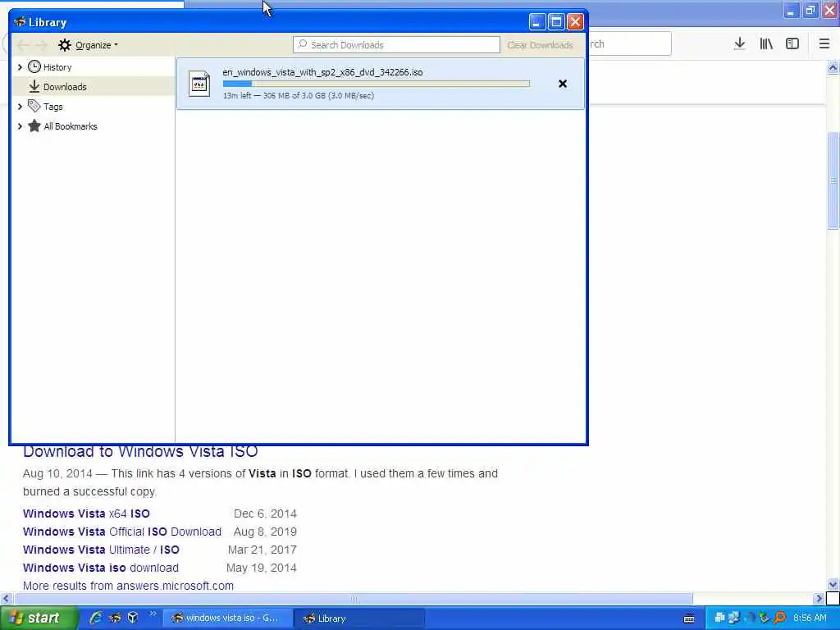Click the Windows start button
Viewport: 840px width, 630px height.
(x=39, y=619)
